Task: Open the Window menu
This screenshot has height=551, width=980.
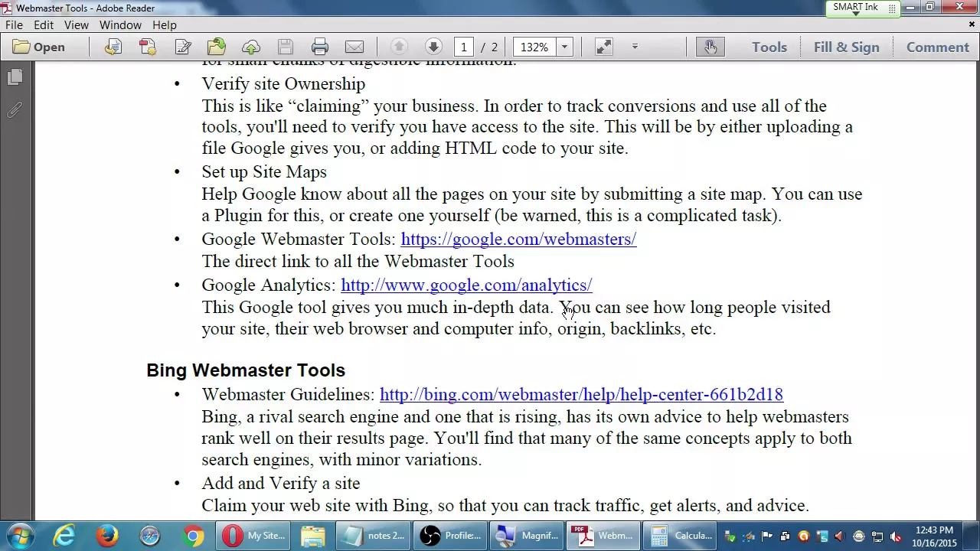Action: coord(120,25)
